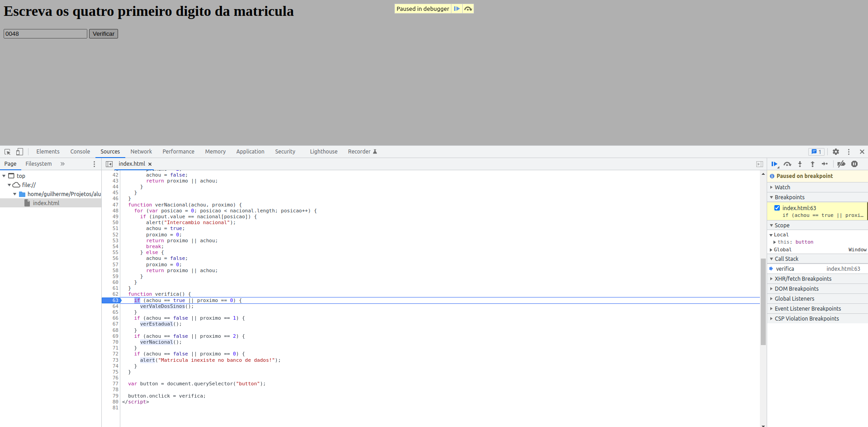Open DevTools more options menu
The image size is (868, 427).
click(849, 152)
